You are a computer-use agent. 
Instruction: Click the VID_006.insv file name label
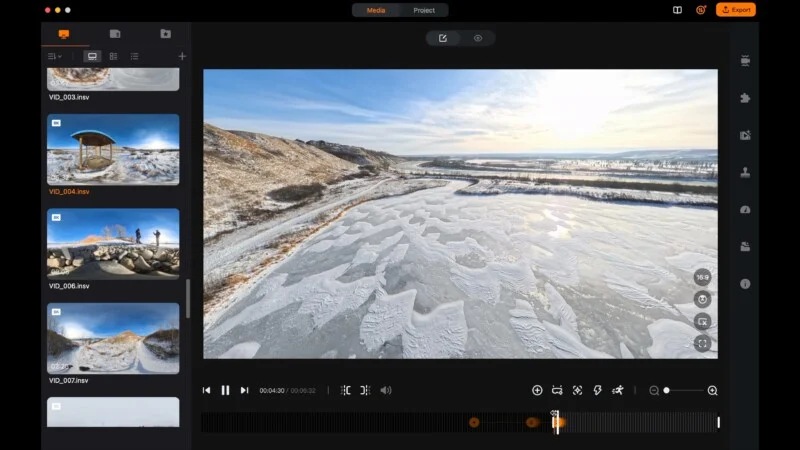point(69,286)
